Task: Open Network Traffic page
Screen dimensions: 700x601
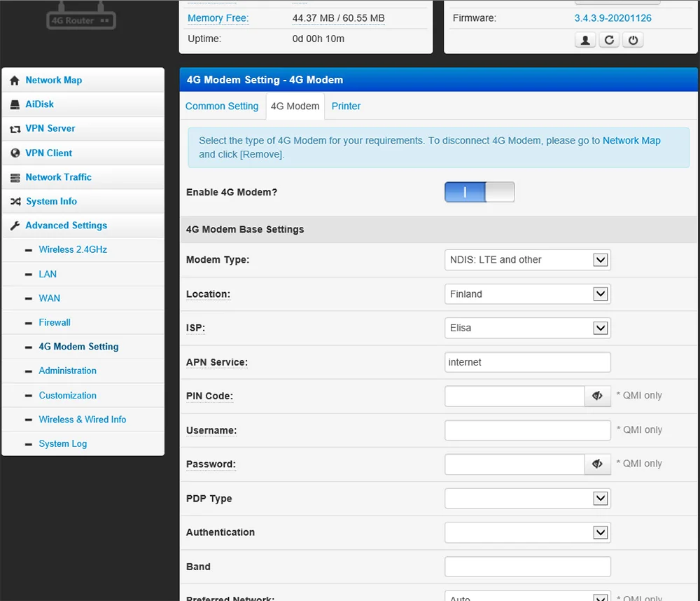Action: pyautogui.click(x=59, y=177)
